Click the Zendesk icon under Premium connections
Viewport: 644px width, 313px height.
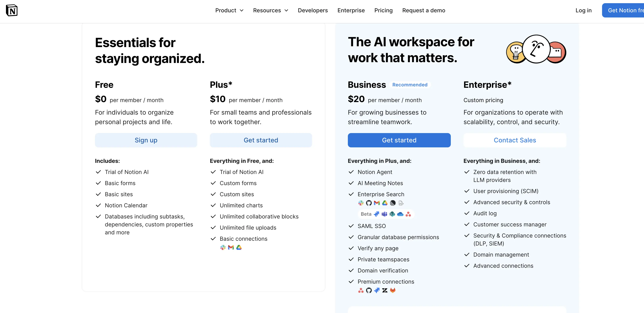[385, 290]
